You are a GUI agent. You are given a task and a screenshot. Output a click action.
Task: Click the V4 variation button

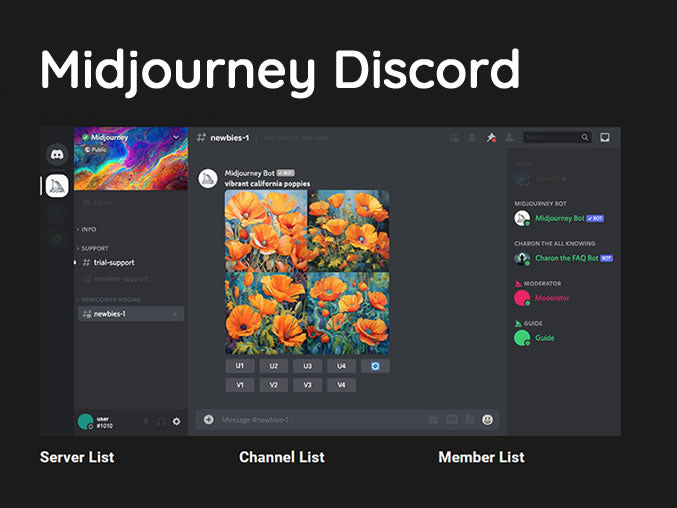(x=341, y=385)
